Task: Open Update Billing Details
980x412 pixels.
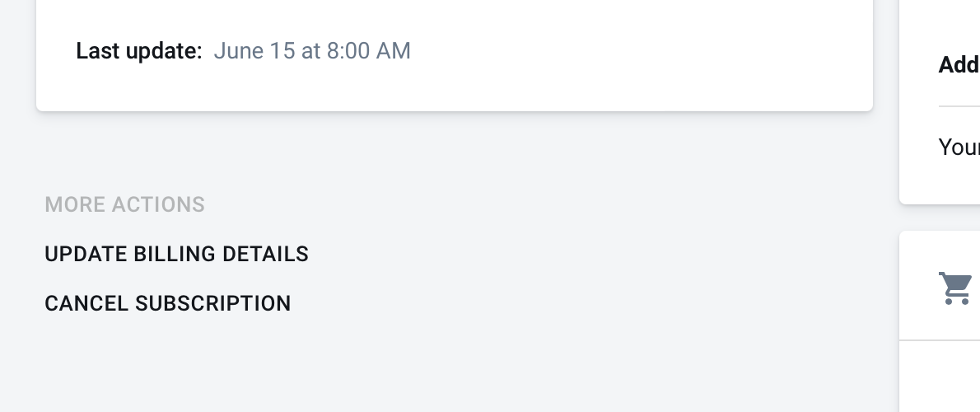Action: click(x=177, y=254)
